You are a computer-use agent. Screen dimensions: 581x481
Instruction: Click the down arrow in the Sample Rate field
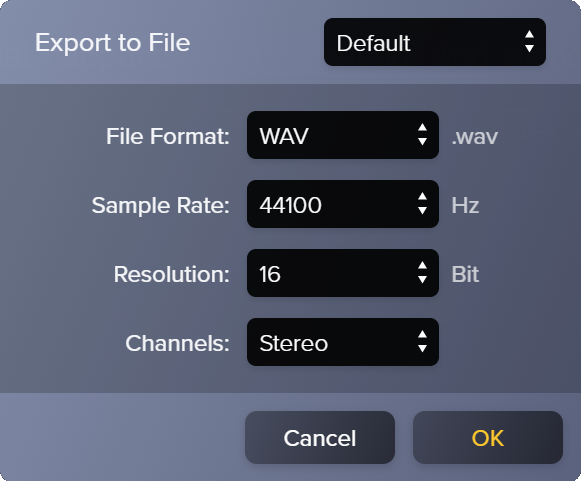422,210
